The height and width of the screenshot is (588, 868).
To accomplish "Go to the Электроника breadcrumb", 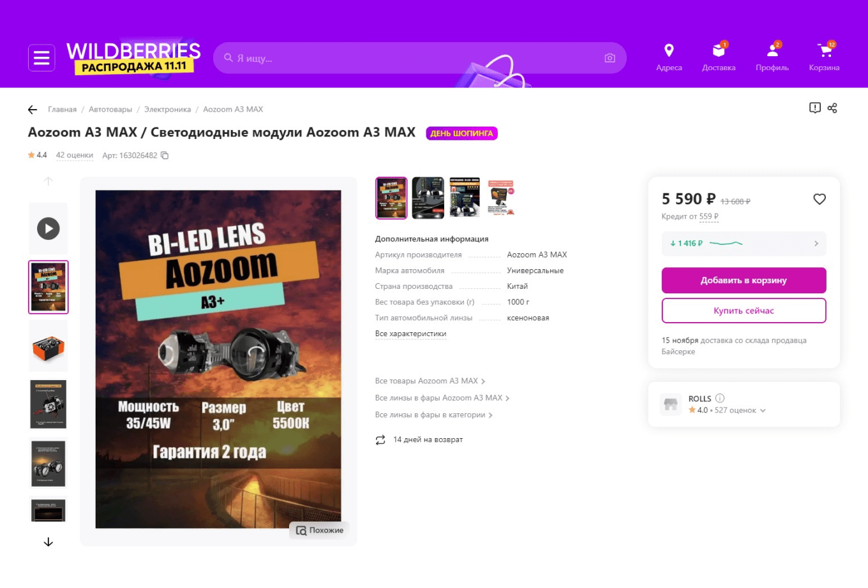I will point(167,110).
